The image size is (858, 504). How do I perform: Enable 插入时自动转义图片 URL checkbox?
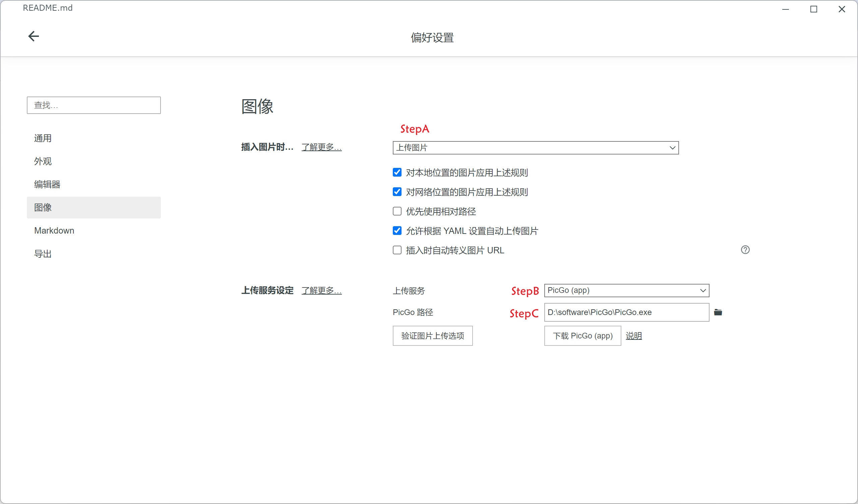click(x=397, y=250)
